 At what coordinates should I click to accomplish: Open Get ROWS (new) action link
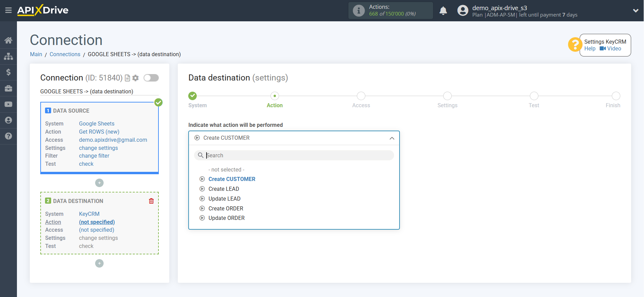coord(99,132)
